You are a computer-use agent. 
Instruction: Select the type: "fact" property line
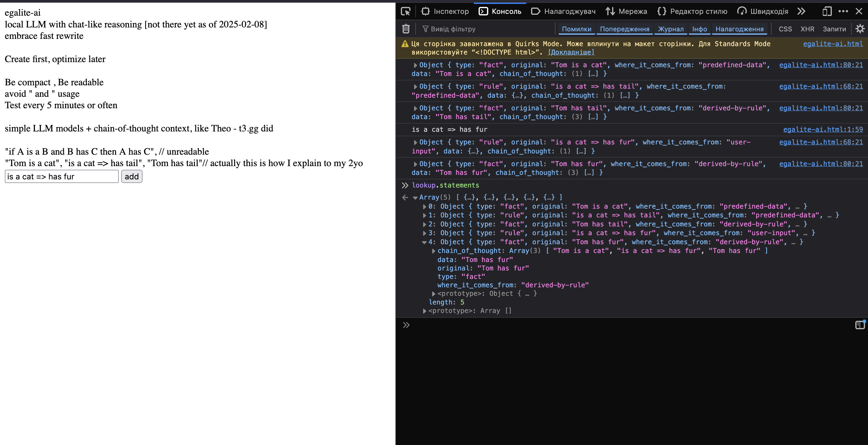click(461, 277)
